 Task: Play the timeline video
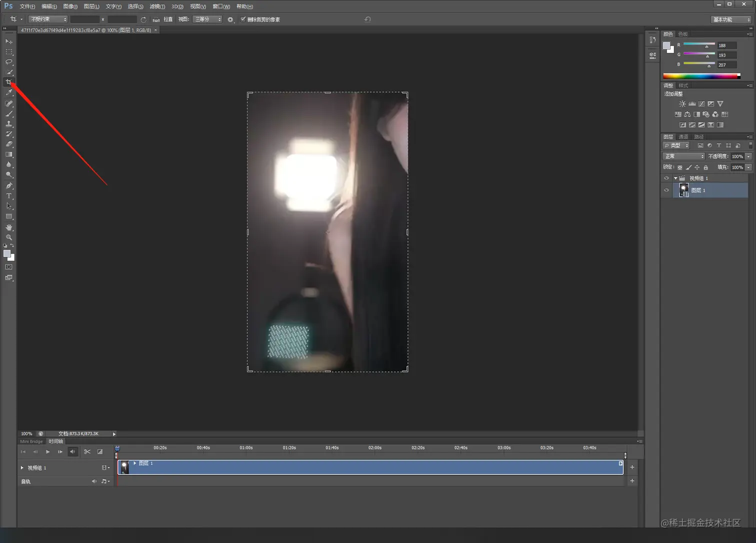pyautogui.click(x=47, y=451)
